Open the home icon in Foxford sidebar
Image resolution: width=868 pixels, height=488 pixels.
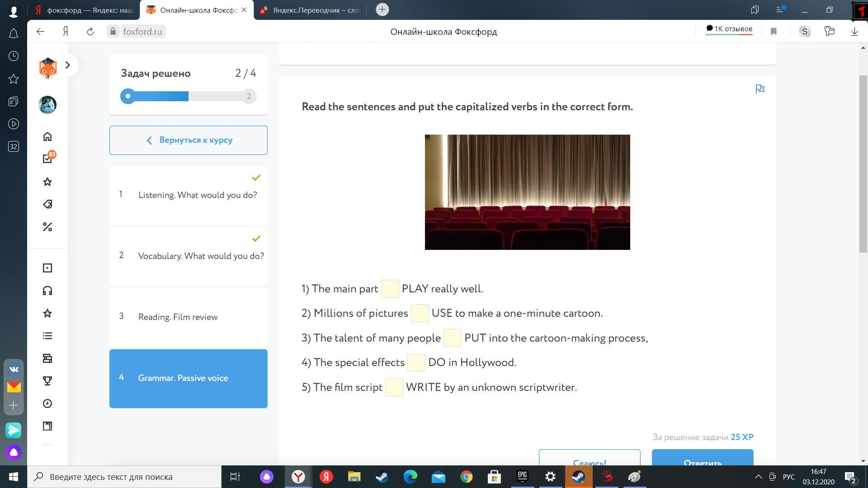(x=47, y=137)
